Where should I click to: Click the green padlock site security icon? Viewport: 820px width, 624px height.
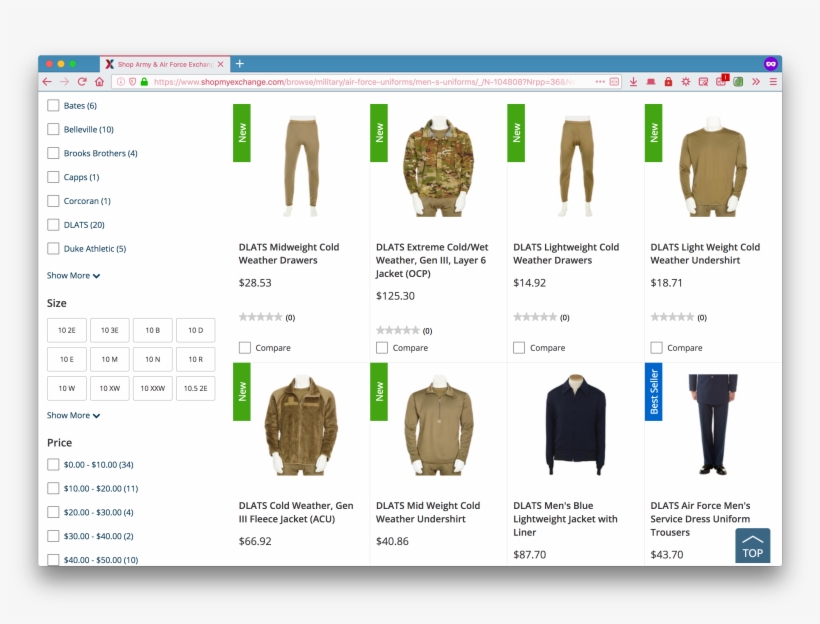click(x=145, y=82)
